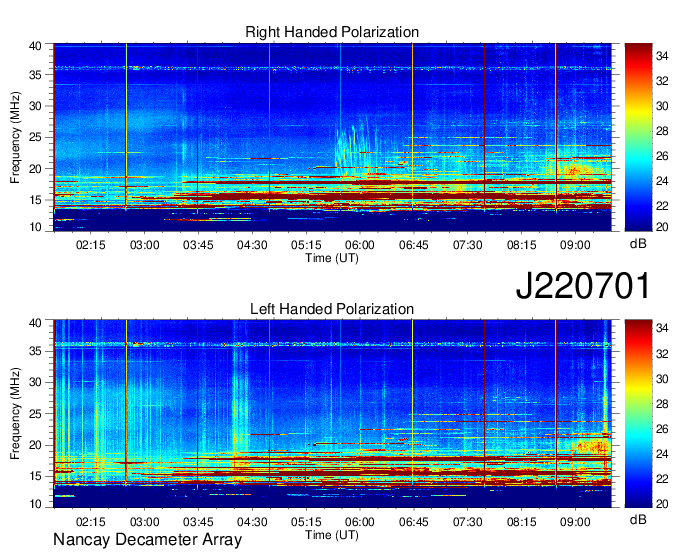Click the 35 MHz tick on Left Handed plot
Screen dimensions: 680x552
click(35, 351)
